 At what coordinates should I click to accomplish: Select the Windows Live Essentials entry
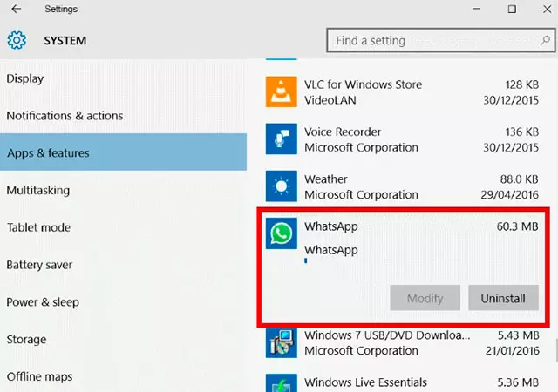pyautogui.click(x=402, y=382)
